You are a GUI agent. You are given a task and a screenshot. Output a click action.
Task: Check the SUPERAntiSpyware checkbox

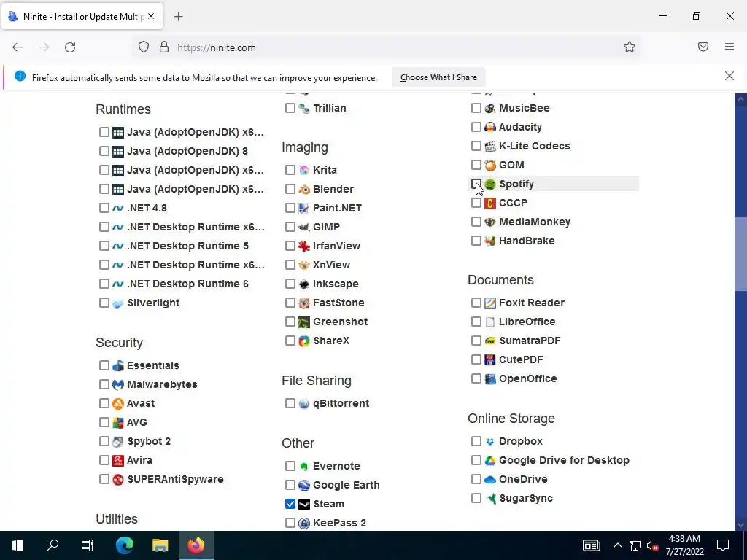(104, 480)
